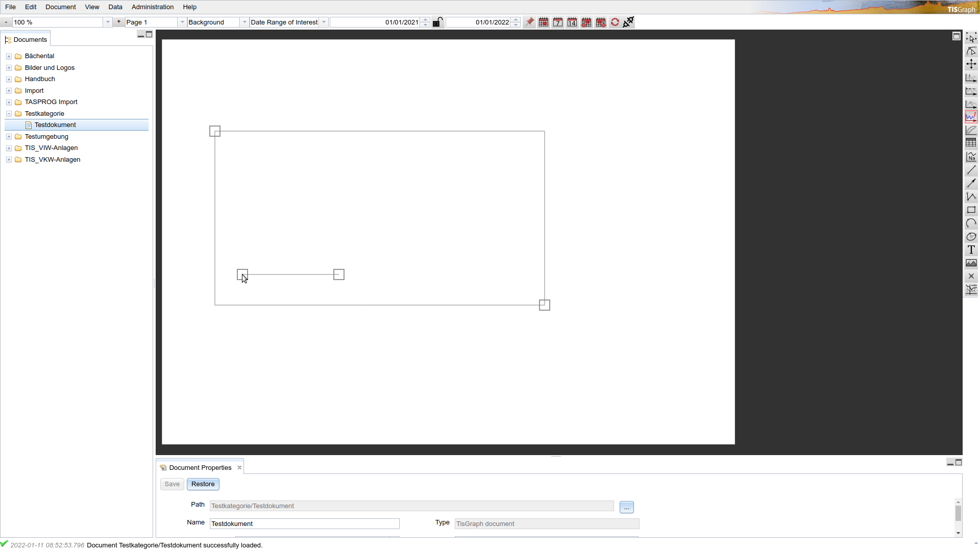Select the arc drawing tool

click(971, 223)
